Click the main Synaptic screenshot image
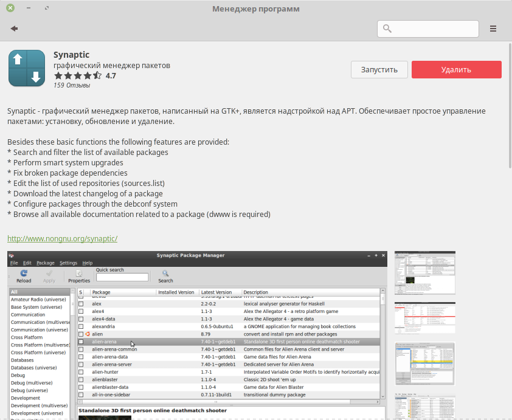This screenshot has width=512, height=420. [197, 335]
